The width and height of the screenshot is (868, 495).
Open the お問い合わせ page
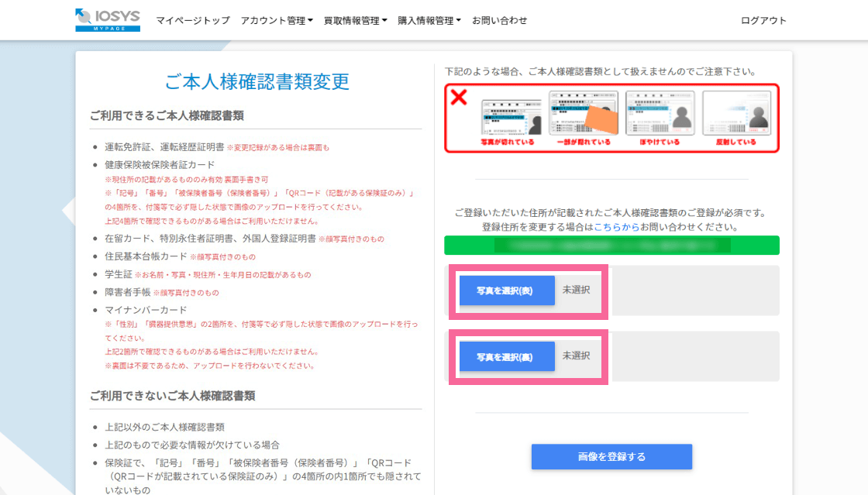point(500,21)
